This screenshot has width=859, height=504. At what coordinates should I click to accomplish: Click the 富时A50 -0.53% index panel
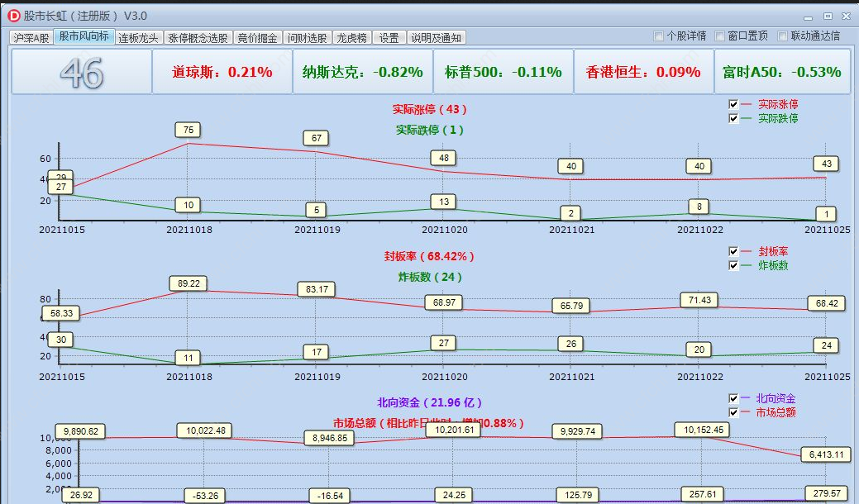pos(782,72)
